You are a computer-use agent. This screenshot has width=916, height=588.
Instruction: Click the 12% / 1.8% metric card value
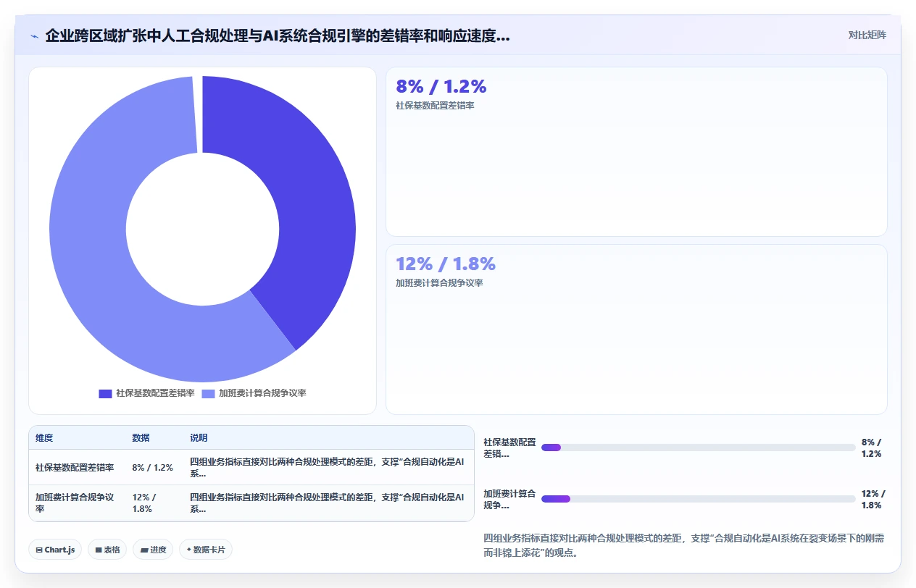[x=446, y=264]
